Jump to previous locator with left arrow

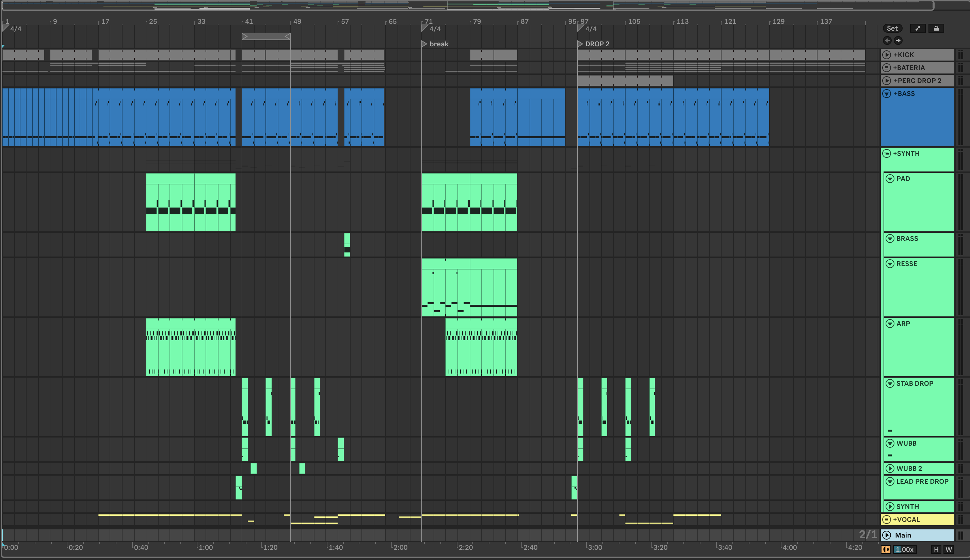coord(887,40)
